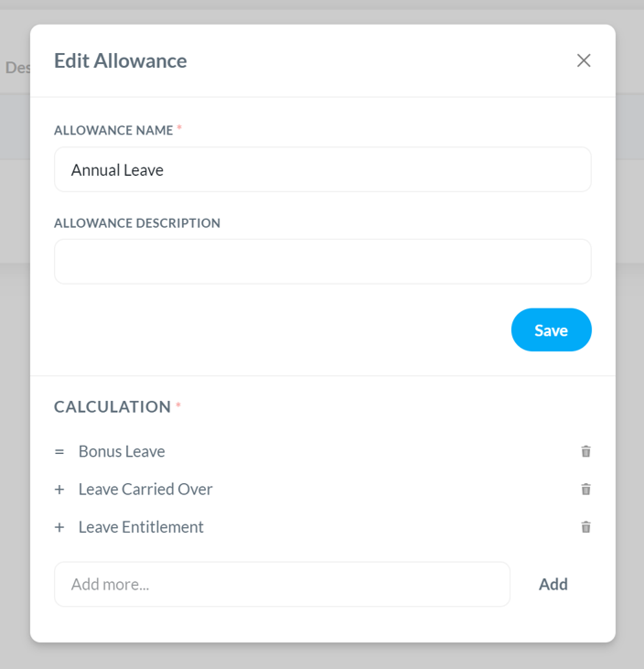
Task: Click the Add more… input box
Action: (x=282, y=584)
